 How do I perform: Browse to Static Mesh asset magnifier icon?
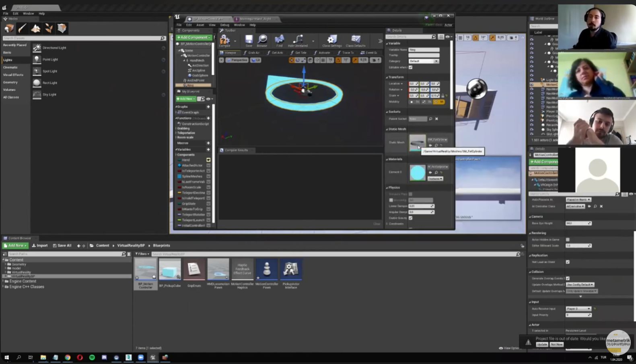pyautogui.click(x=436, y=145)
